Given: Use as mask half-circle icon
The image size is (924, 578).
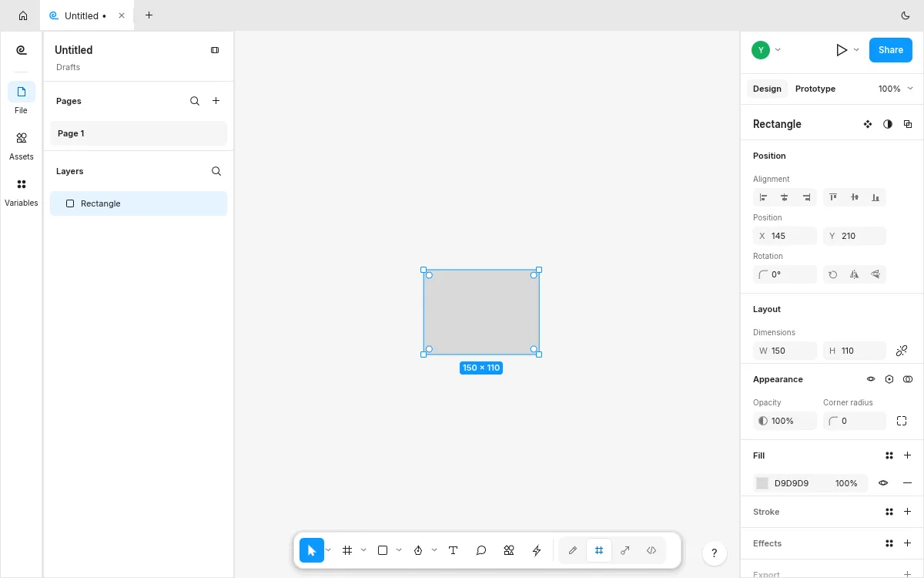Looking at the screenshot, I should [888, 124].
